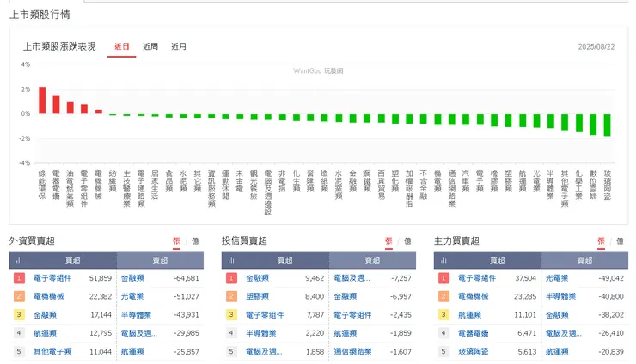Switch 投信買賣超 units to 億
The height and width of the screenshot is (364, 636).
pos(407,240)
